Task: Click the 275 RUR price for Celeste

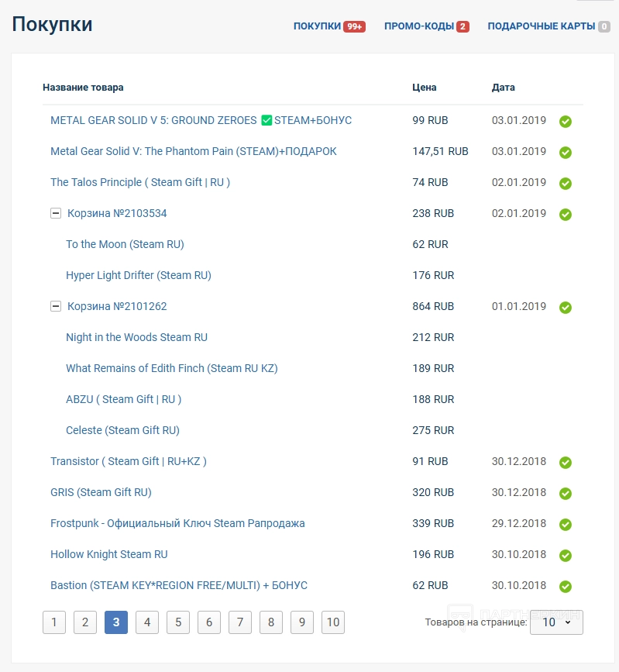Action: [x=433, y=430]
